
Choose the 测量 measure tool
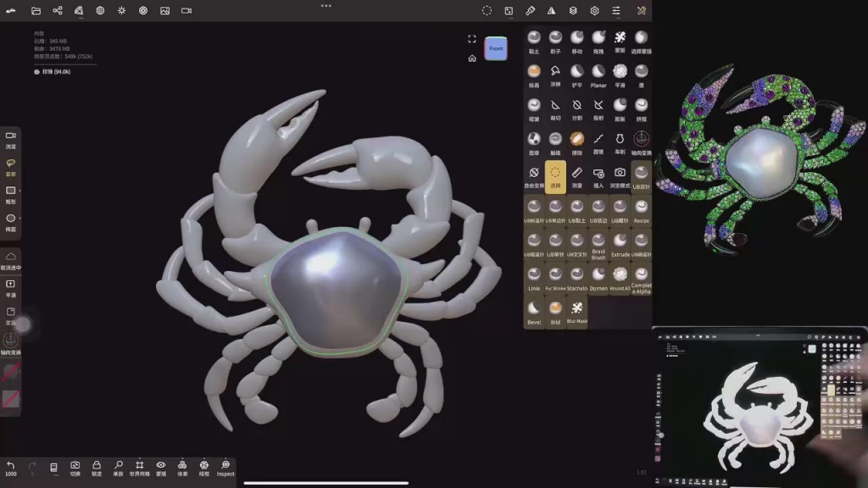(x=576, y=177)
